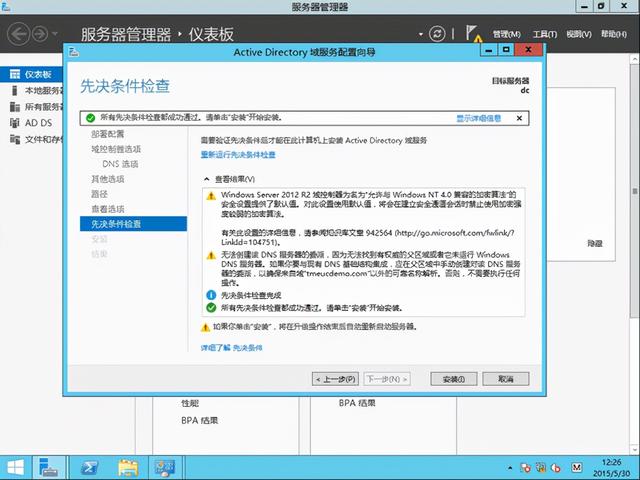Viewport: 640px width, 480px height.
Task: Click 隐藏 in the dashboard background
Action: pos(595,244)
